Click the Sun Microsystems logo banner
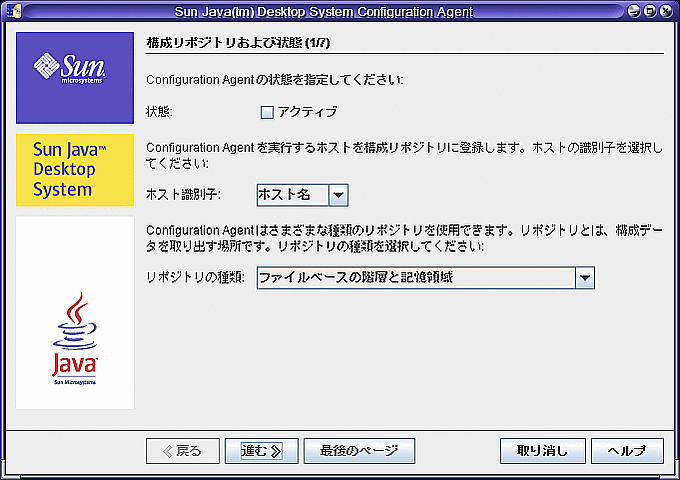Screen dimensions: 680x480 75,78
